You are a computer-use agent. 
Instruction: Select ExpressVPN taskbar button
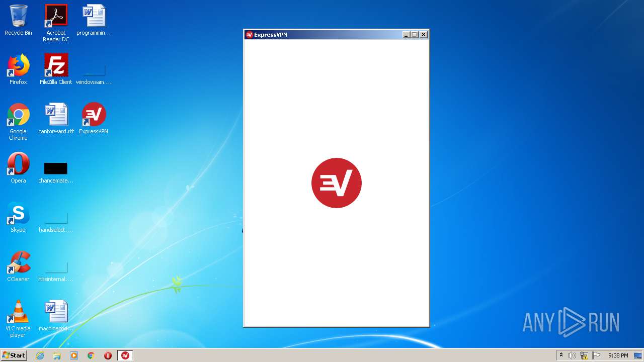pyautogui.click(x=125, y=355)
